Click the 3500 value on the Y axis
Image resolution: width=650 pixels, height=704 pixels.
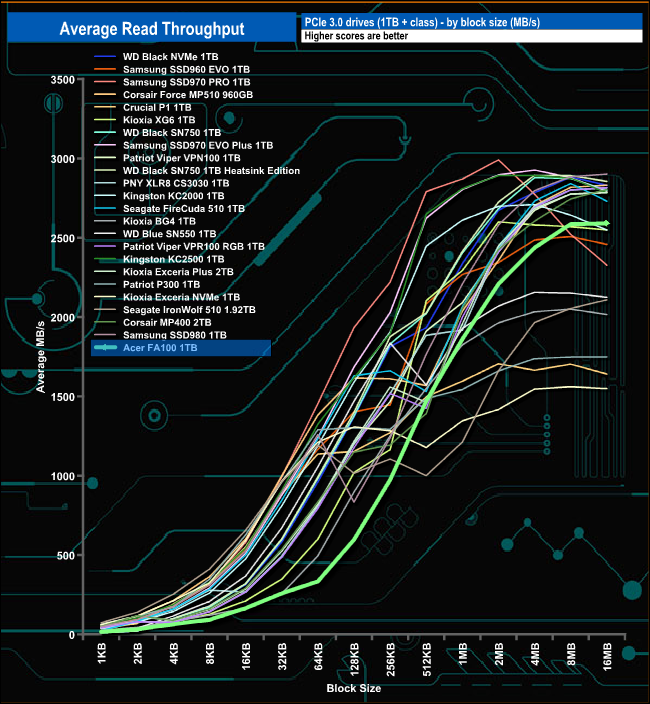click(x=62, y=80)
